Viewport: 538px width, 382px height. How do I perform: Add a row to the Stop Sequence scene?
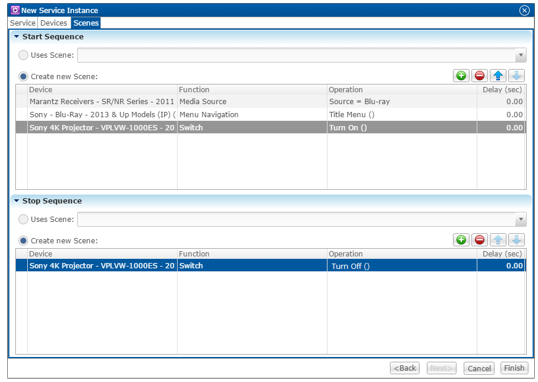pos(461,240)
